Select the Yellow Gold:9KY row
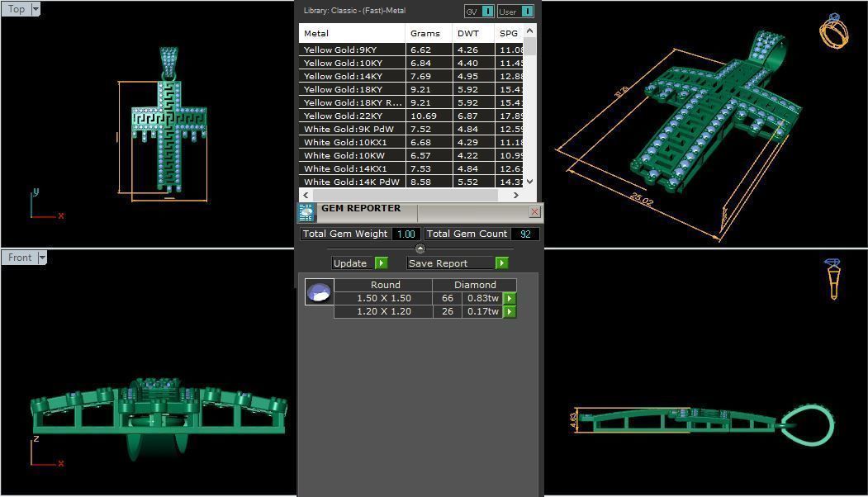The image size is (868, 497). (x=410, y=50)
